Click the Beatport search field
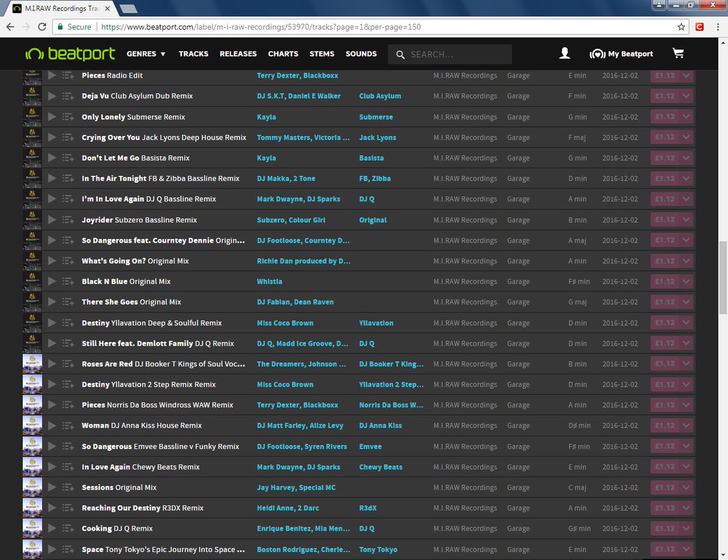 click(x=450, y=54)
